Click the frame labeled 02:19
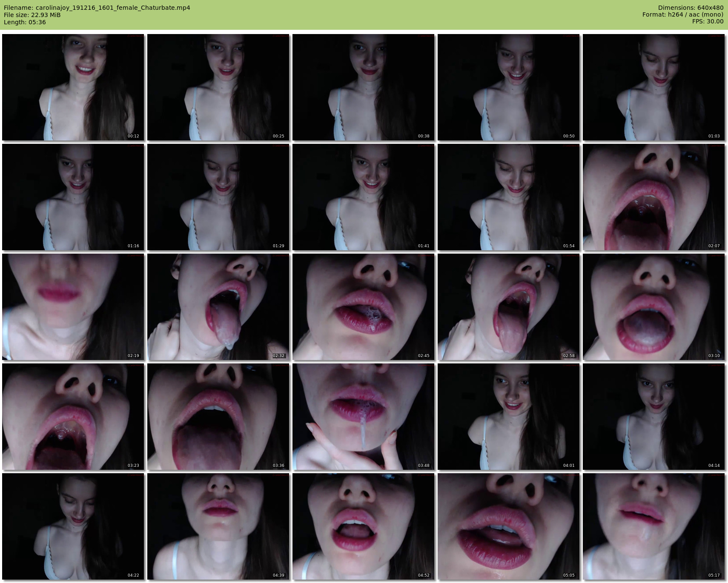The width and height of the screenshot is (728, 583). [x=73, y=307]
